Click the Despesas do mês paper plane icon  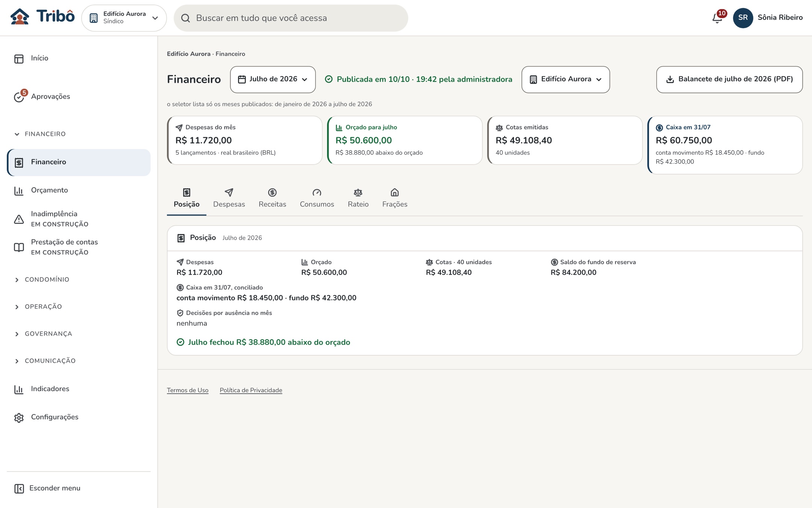tap(179, 128)
